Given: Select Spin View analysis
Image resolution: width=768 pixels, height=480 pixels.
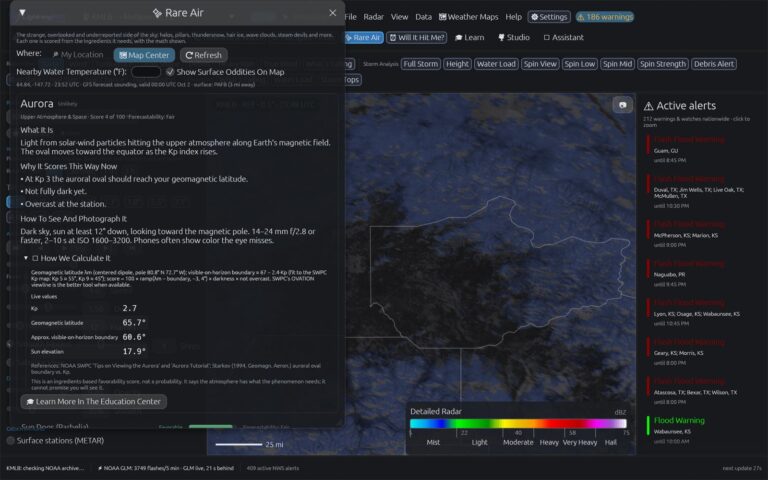Looking at the screenshot, I should coord(540,64).
